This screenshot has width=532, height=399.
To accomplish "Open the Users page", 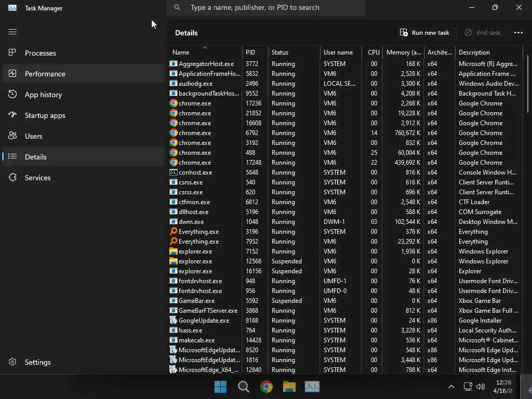I will [83, 136].
